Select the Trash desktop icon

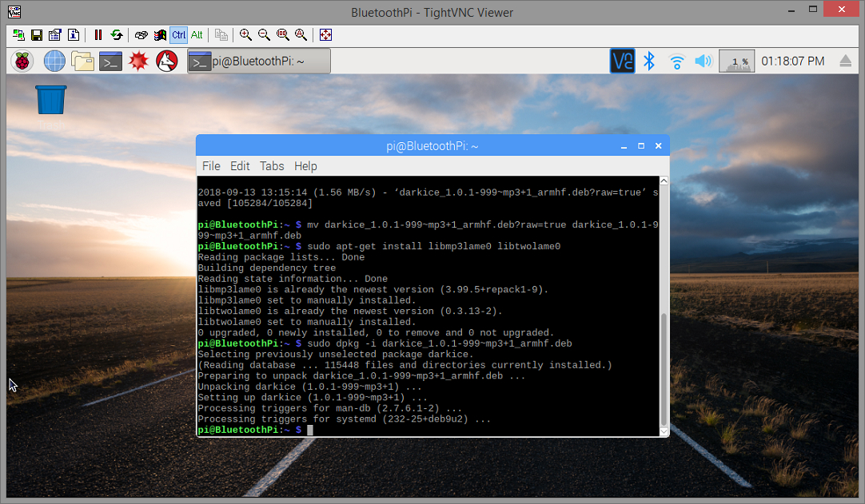50,108
